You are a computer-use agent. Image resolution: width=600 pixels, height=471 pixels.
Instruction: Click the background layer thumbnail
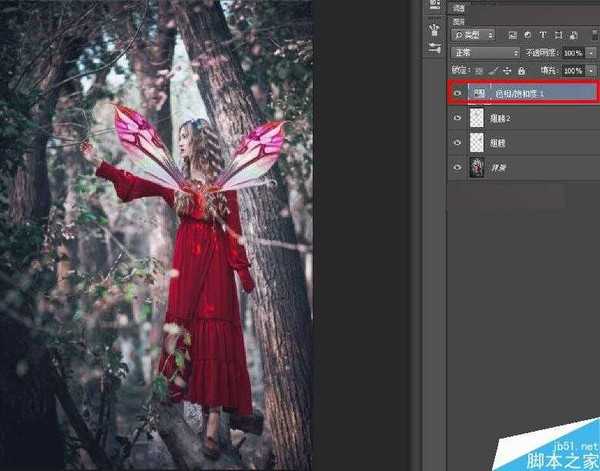pyautogui.click(x=478, y=167)
